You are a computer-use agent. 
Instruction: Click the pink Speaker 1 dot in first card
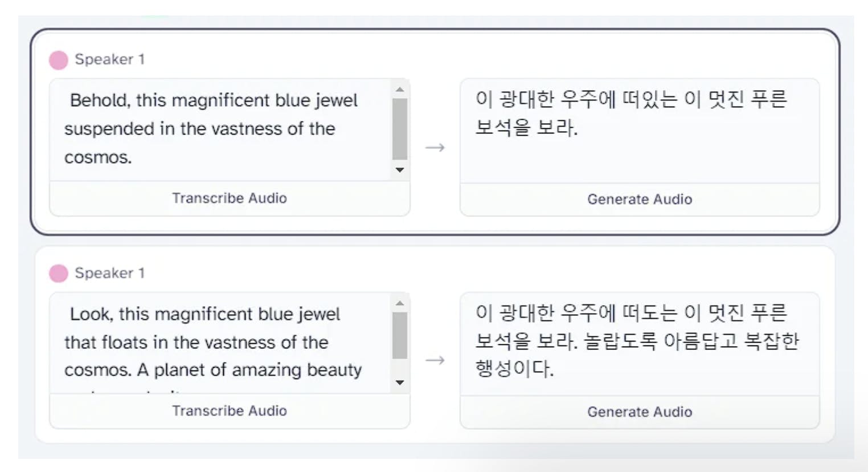pos(59,60)
